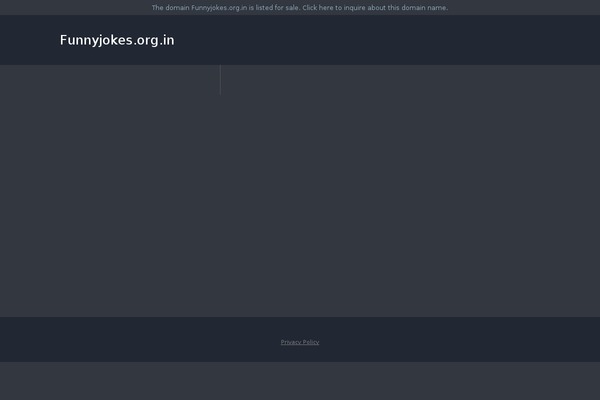Click the top banner's empty left side
Viewport: 600px width, 400px height.
[75, 7]
